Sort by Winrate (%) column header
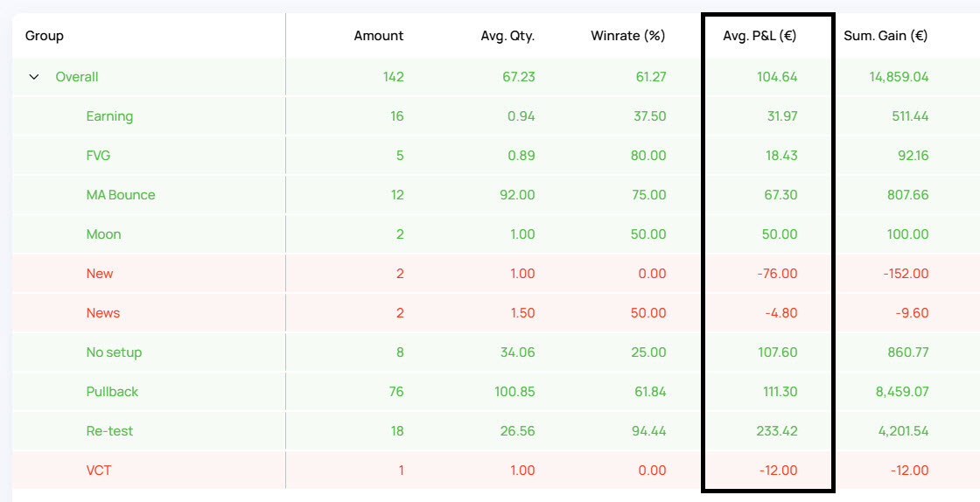Screen dimensions: 980x502 [x=628, y=36]
